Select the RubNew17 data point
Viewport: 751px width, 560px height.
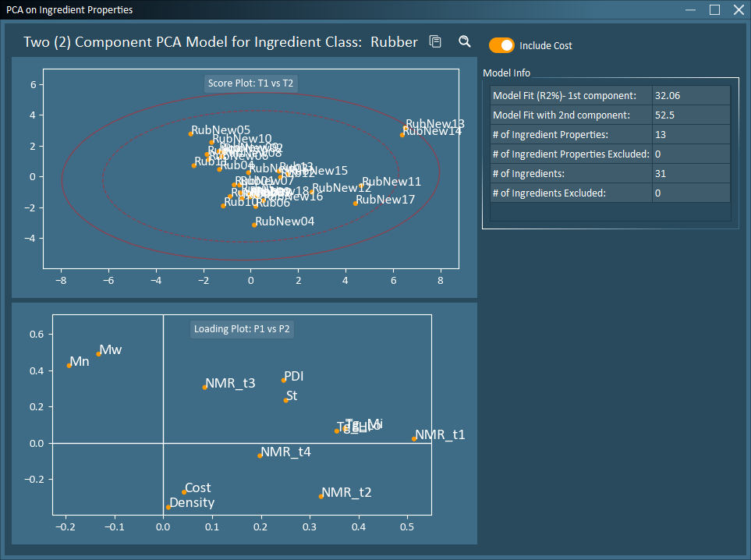coord(356,203)
